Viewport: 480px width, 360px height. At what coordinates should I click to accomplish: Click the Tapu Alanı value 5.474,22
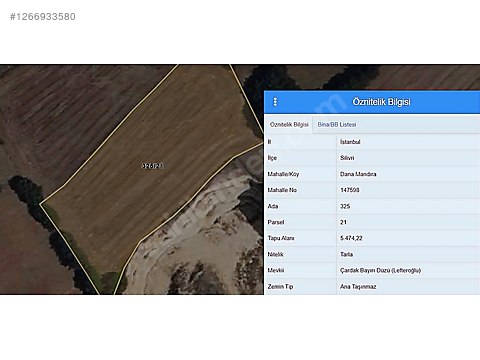351,238
